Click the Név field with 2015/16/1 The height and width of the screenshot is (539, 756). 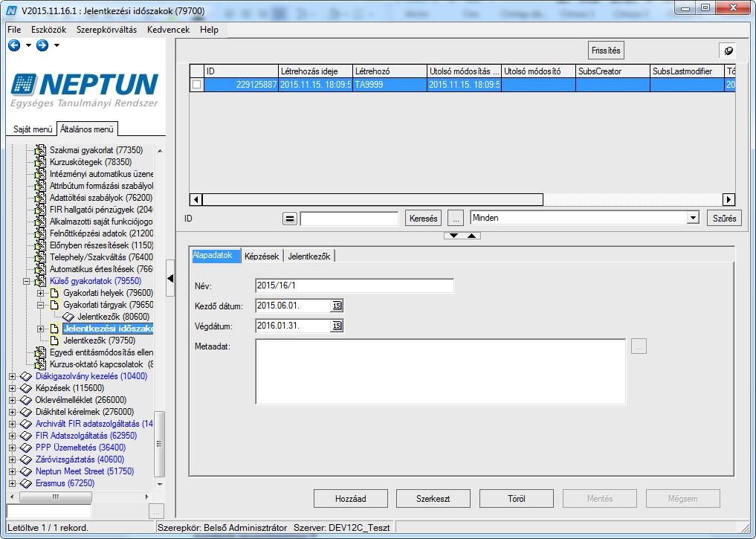[355, 285]
